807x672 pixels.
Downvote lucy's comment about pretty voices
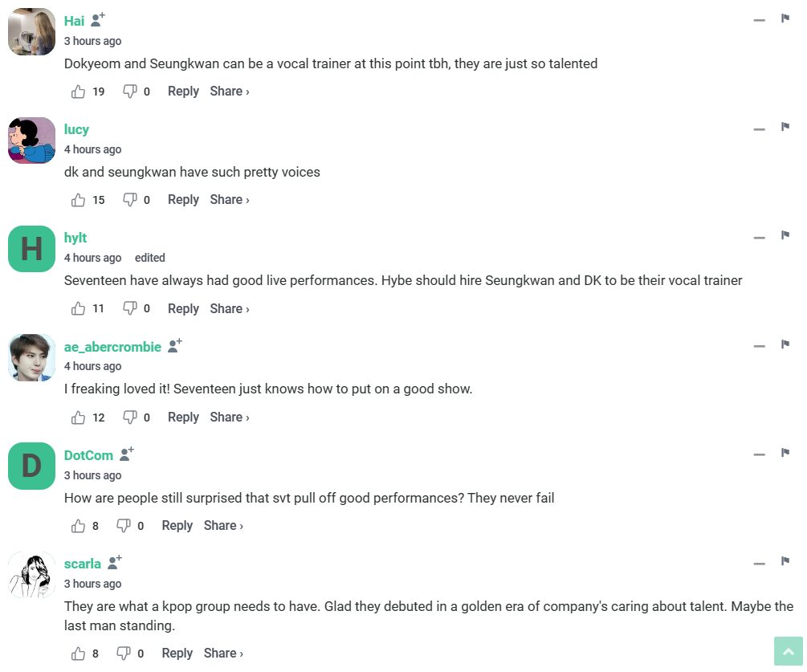click(129, 200)
